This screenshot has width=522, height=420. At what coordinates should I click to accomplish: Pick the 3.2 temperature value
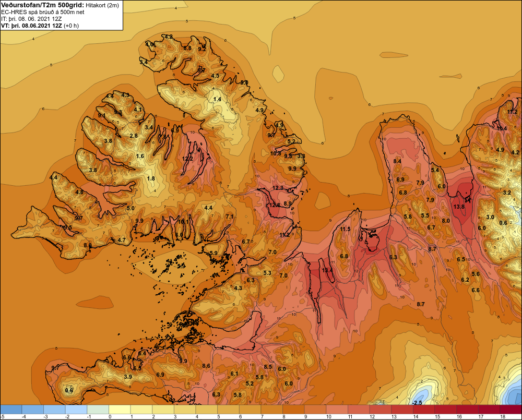[507, 193]
